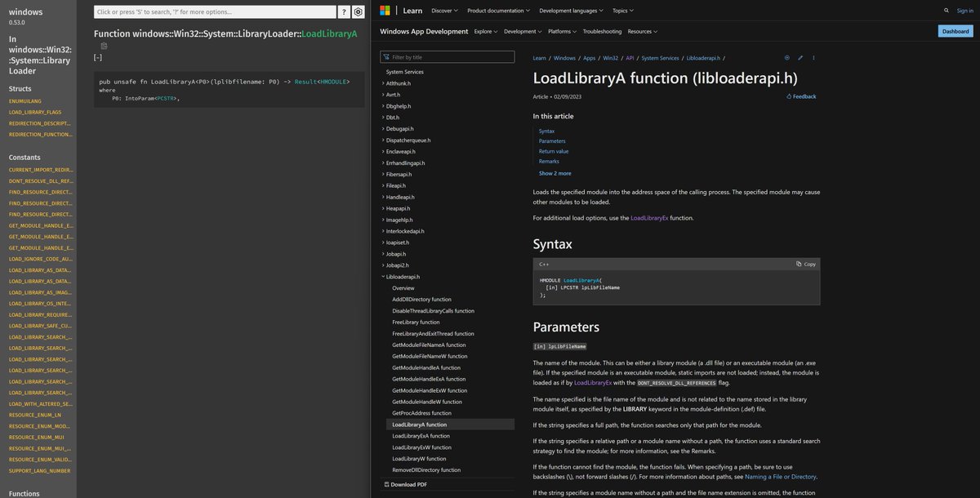
Task: Open the Troubleshooting menu item
Action: coord(602,31)
